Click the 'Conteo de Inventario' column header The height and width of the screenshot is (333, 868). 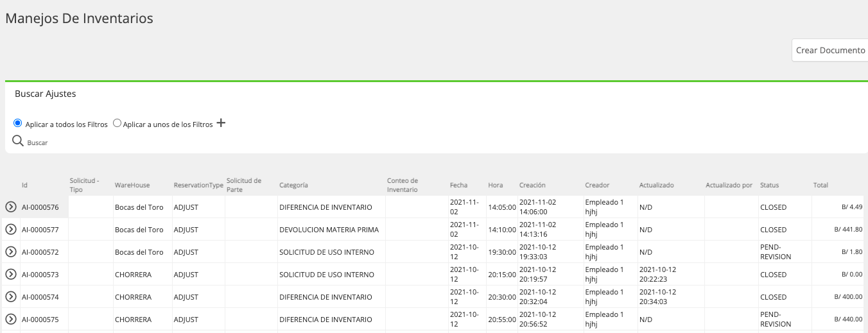pos(403,185)
